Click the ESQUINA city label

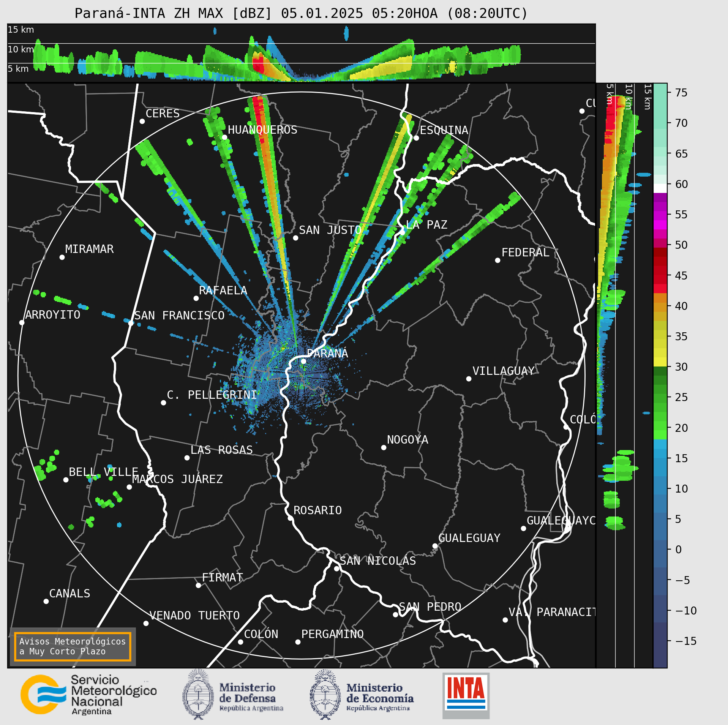click(x=444, y=130)
